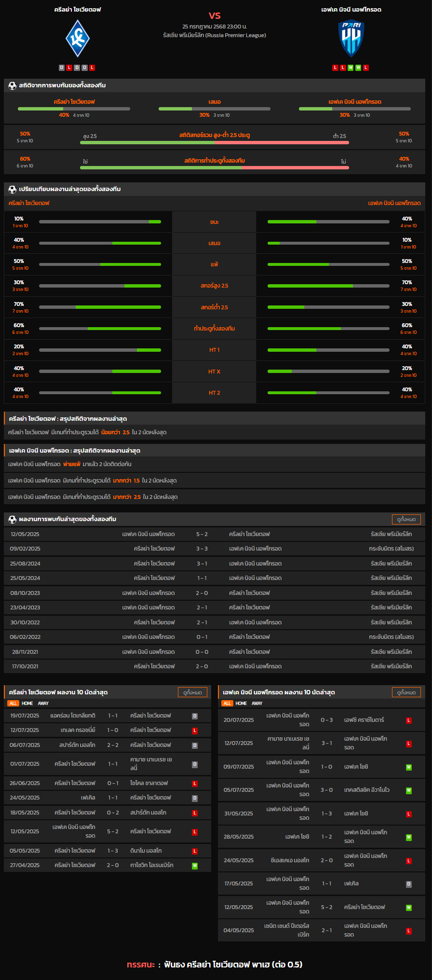Image resolution: width=432 pixels, height=980 pixels.
Task: Click the เอฟเค นิจนี นอฟโกรอด team name in the page header
Action: (351, 10)
